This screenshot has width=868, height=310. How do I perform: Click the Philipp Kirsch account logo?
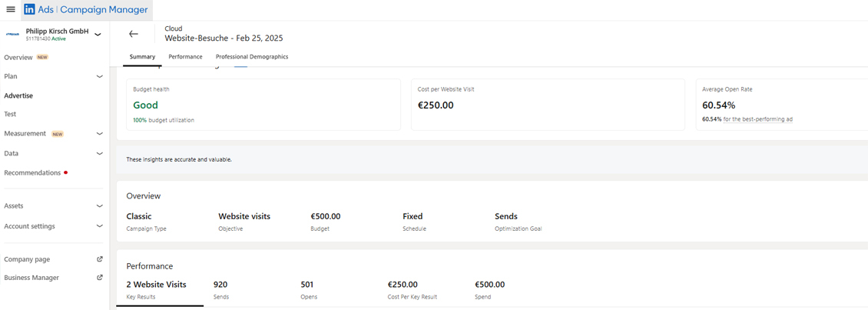[x=12, y=34]
